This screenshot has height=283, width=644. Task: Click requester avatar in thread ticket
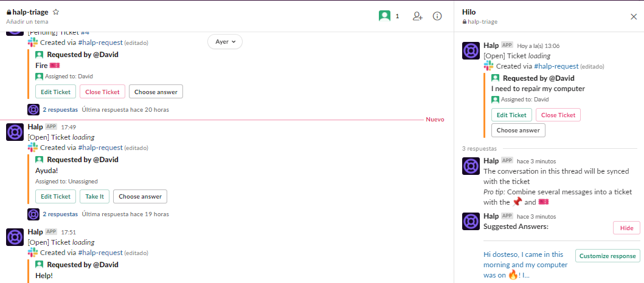tap(495, 78)
